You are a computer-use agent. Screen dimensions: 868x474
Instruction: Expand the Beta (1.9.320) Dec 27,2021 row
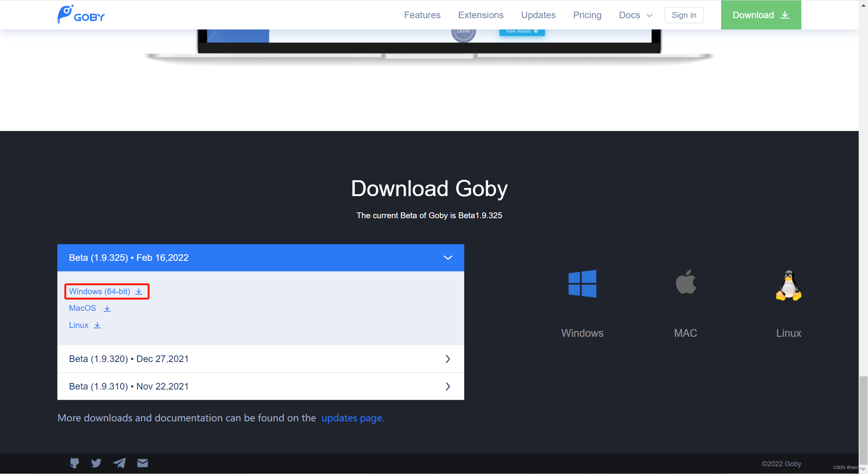(260, 359)
